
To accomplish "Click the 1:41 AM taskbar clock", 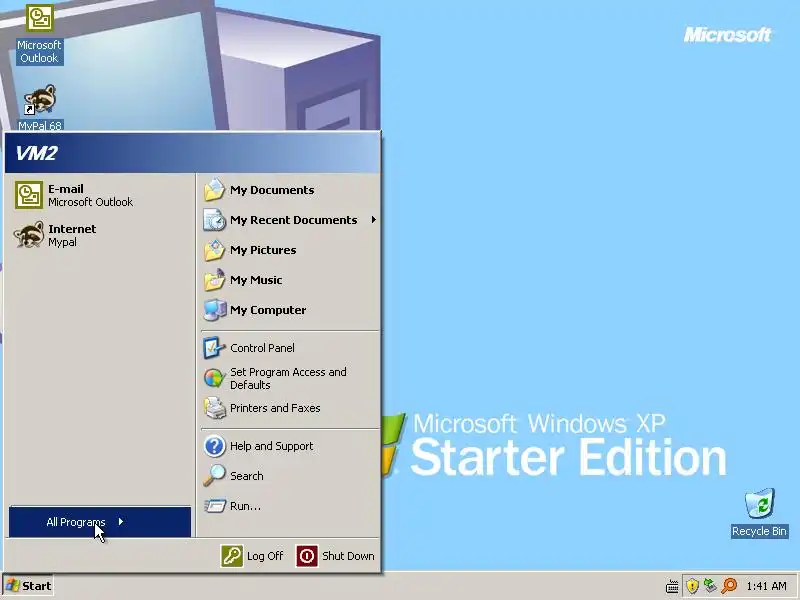I will click(766, 586).
